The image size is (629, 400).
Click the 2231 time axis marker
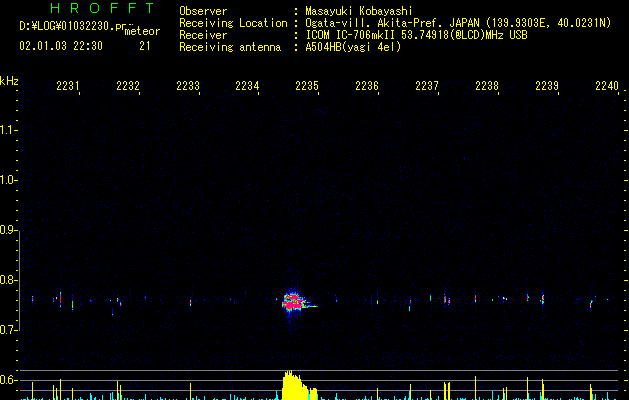click(67, 86)
